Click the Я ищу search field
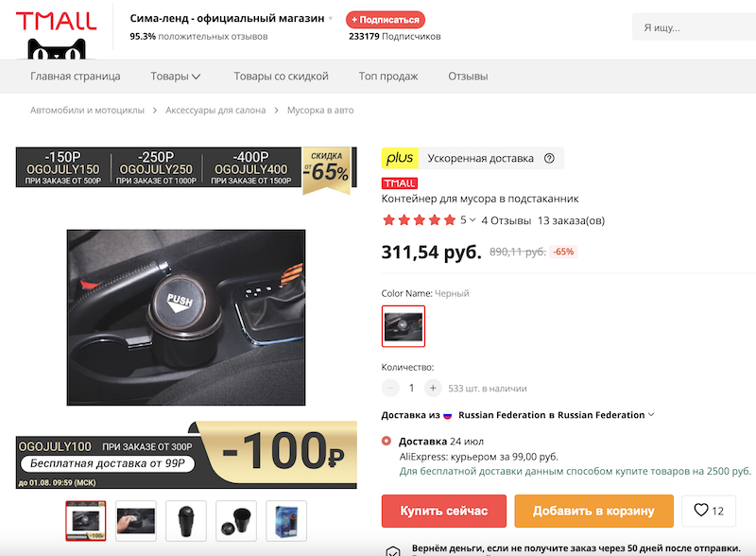 [695, 27]
